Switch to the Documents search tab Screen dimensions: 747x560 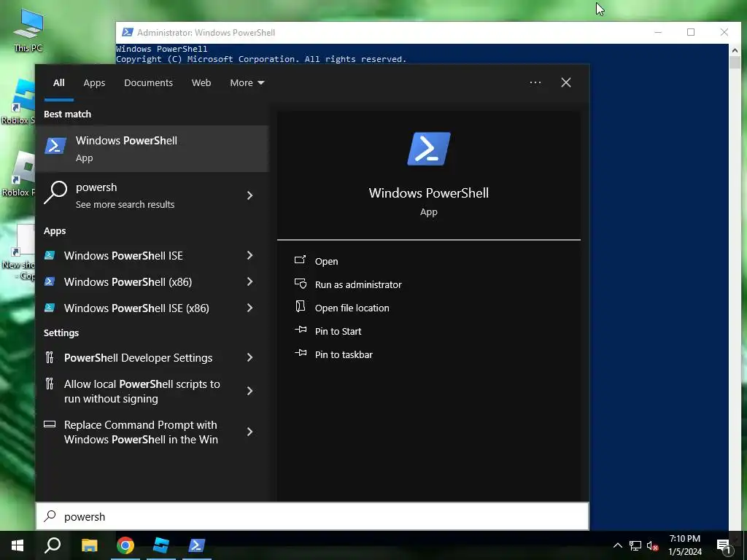148,83
